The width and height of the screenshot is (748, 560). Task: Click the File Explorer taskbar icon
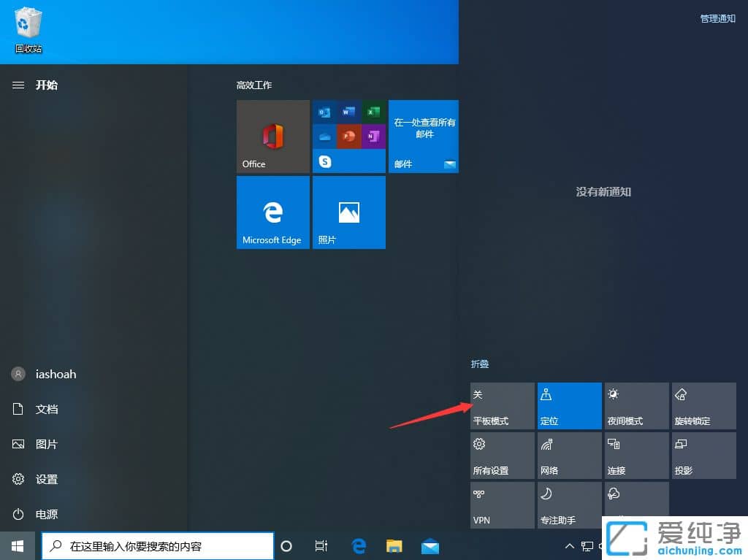point(394,546)
